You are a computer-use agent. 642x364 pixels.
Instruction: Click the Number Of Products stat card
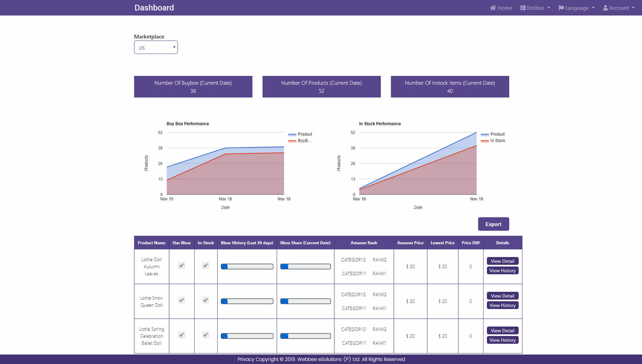click(x=322, y=87)
